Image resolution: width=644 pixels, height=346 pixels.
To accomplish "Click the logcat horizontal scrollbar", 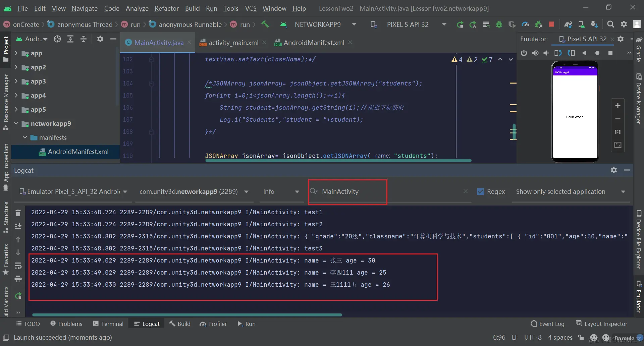I will (187, 315).
